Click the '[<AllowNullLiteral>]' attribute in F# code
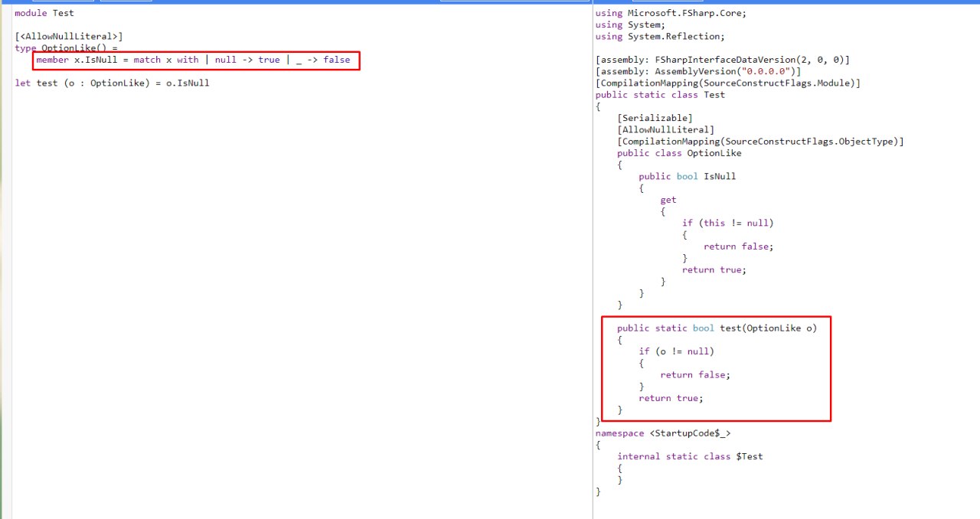 69,36
